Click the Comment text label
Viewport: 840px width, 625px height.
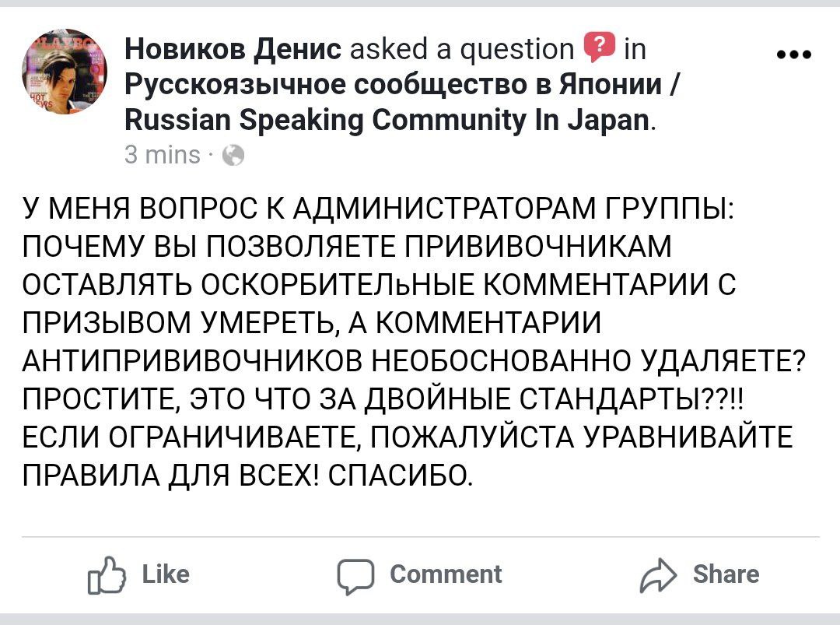(x=446, y=574)
